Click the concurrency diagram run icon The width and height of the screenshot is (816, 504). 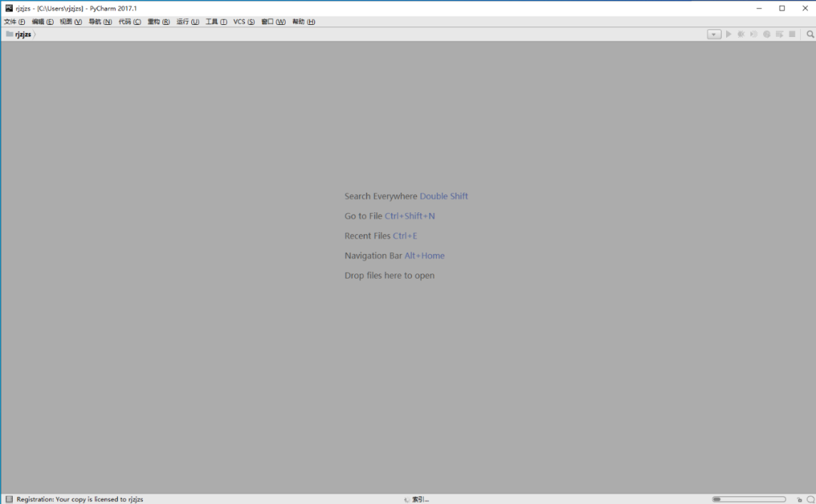click(x=780, y=34)
